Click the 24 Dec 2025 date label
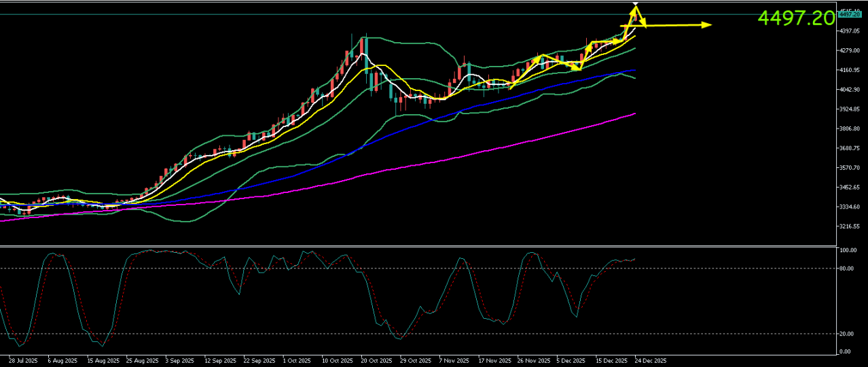The image size is (868, 367). pos(651,360)
